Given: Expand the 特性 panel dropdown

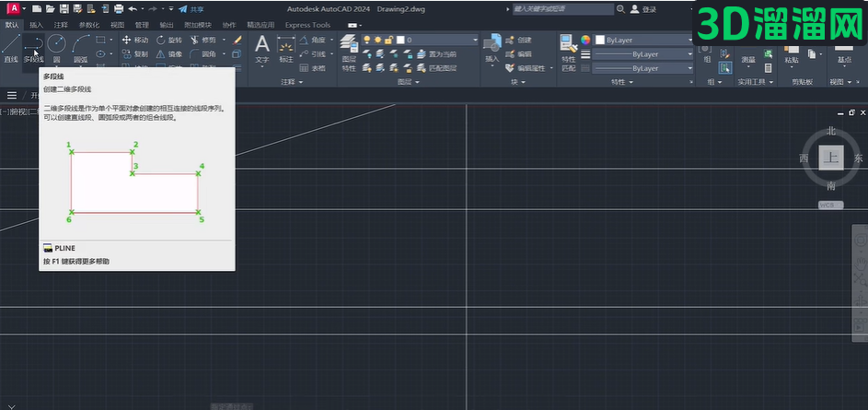Looking at the screenshot, I should tap(621, 82).
